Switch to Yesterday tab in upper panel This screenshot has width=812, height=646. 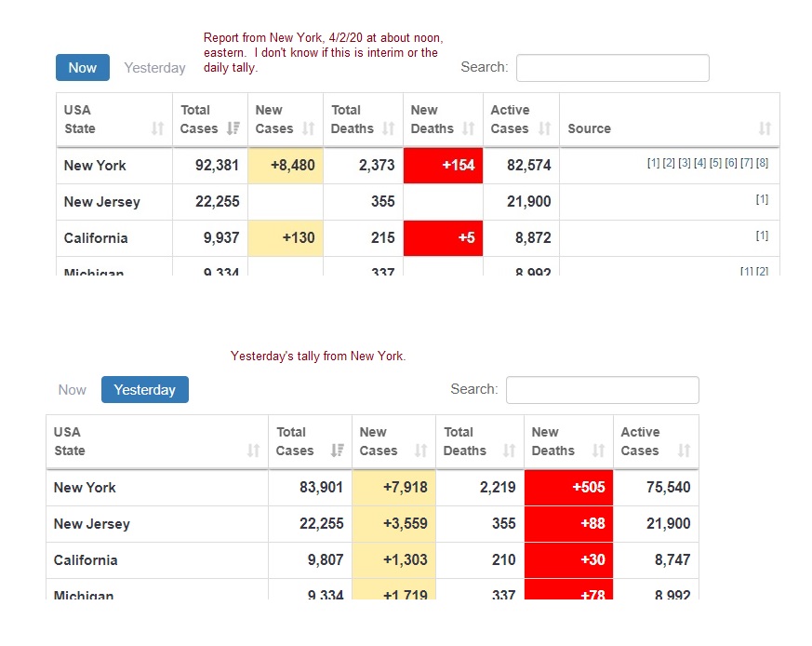pos(154,68)
